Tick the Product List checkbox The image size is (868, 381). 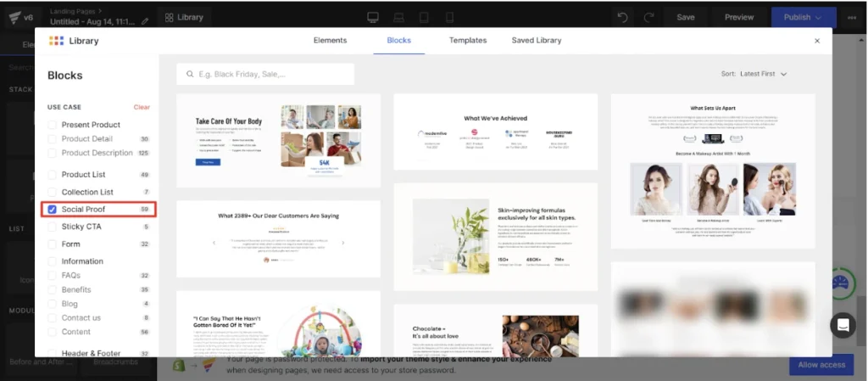click(x=52, y=175)
